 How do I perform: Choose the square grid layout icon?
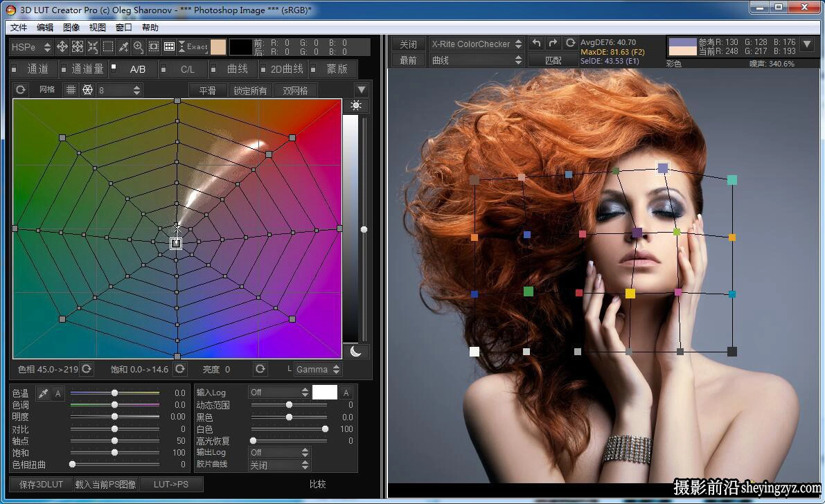coord(71,90)
